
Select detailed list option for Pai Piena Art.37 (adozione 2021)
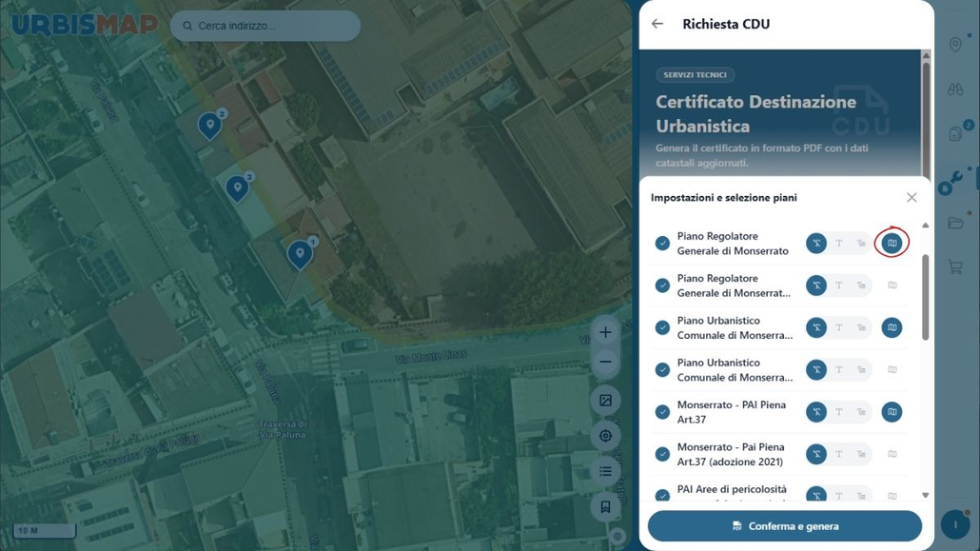point(861,454)
